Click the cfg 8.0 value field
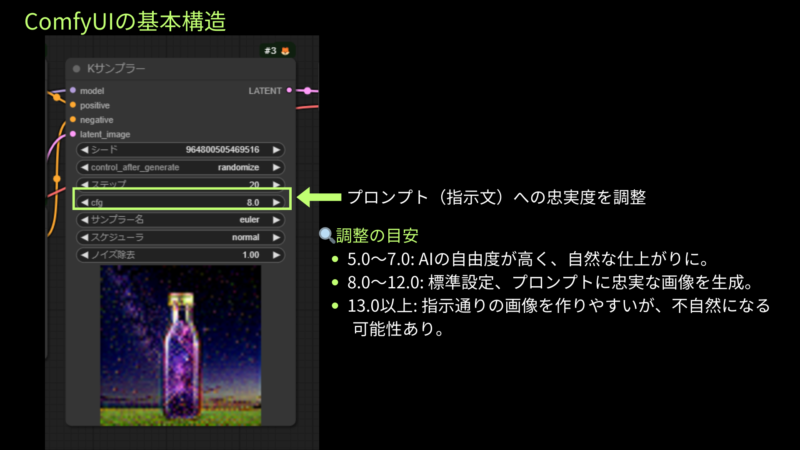The image size is (800, 450). pos(181,202)
